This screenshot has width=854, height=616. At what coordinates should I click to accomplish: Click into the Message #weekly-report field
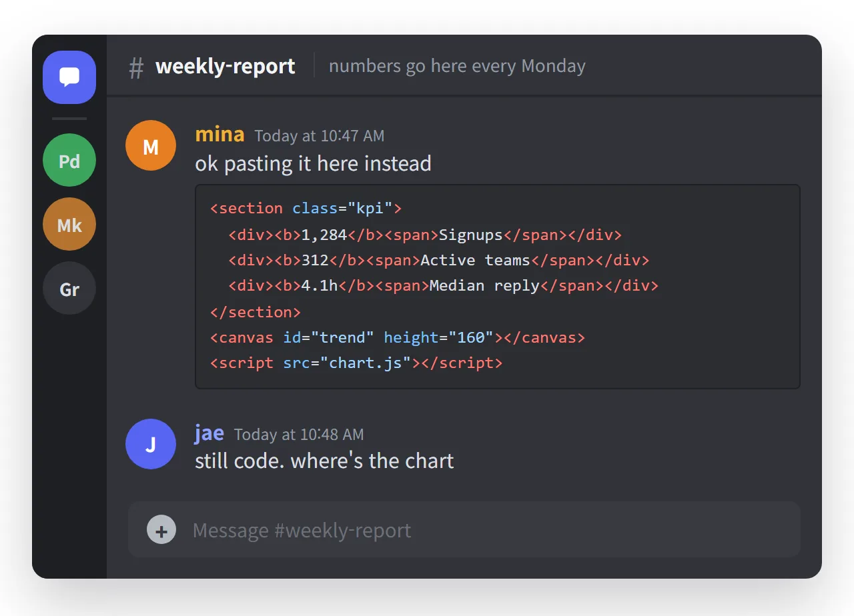(464, 529)
